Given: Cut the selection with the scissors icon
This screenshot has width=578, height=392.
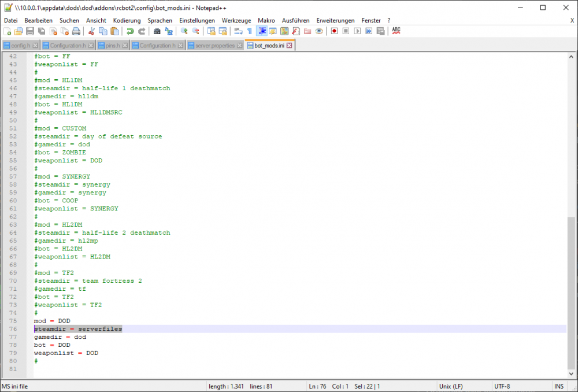Looking at the screenshot, I should tap(91, 31).
